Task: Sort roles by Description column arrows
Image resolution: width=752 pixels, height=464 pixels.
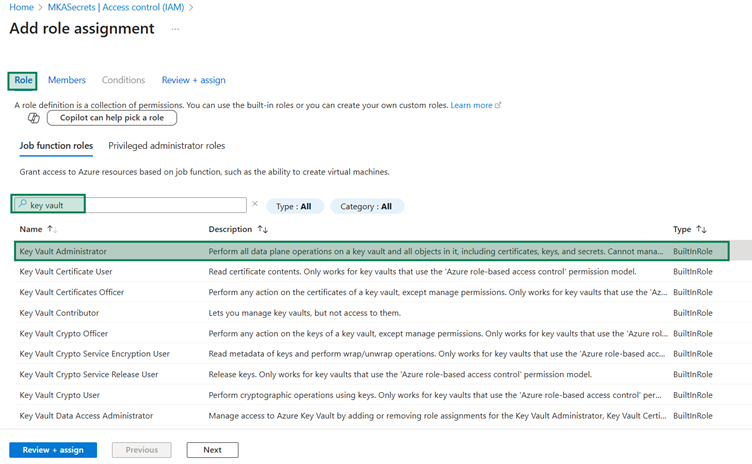Action: tap(263, 230)
